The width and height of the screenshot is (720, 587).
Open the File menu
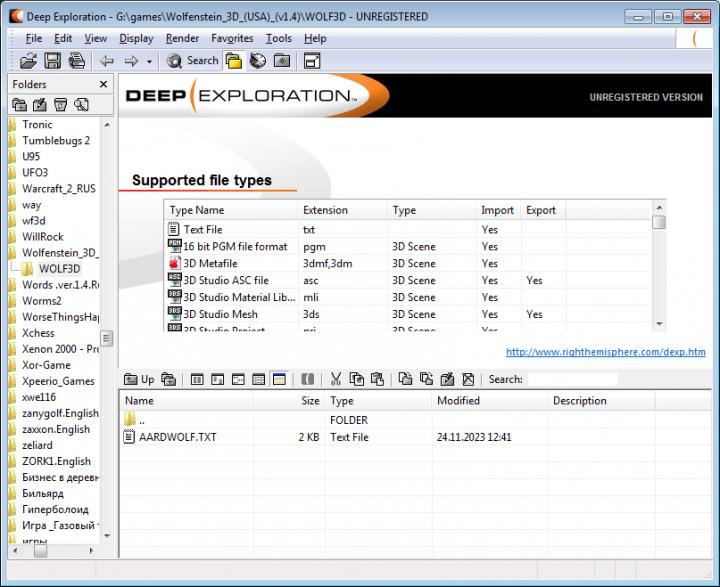point(34,39)
